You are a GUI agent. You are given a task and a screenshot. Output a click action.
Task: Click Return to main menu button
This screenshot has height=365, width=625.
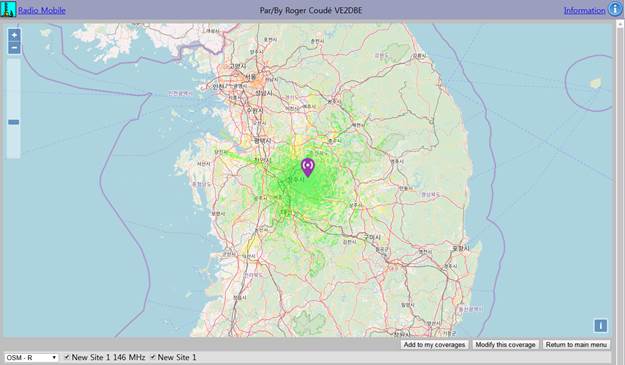pyautogui.click(x=576, y=345)
